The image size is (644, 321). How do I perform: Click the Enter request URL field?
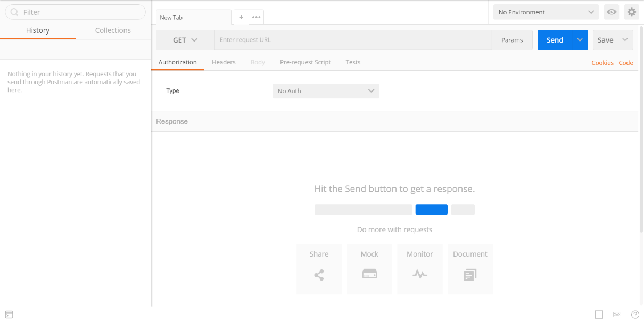click(x=353, y=40)
